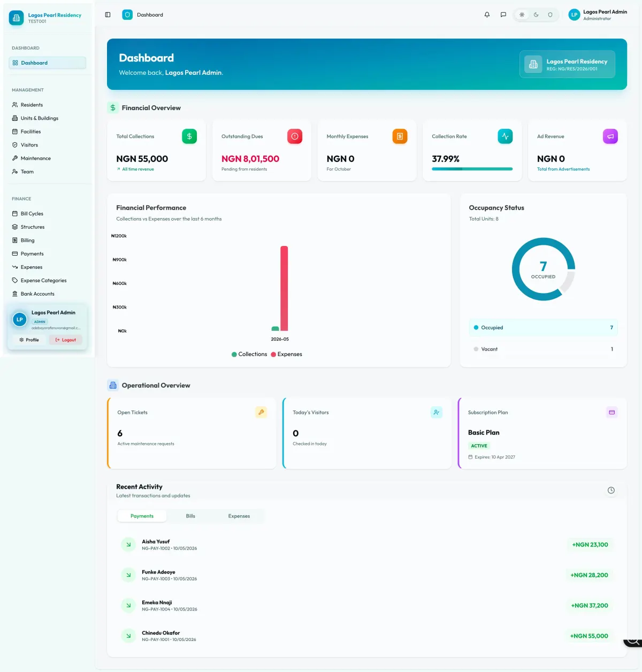Click the red Expenses bar for 2026-05

pos(284,288)
